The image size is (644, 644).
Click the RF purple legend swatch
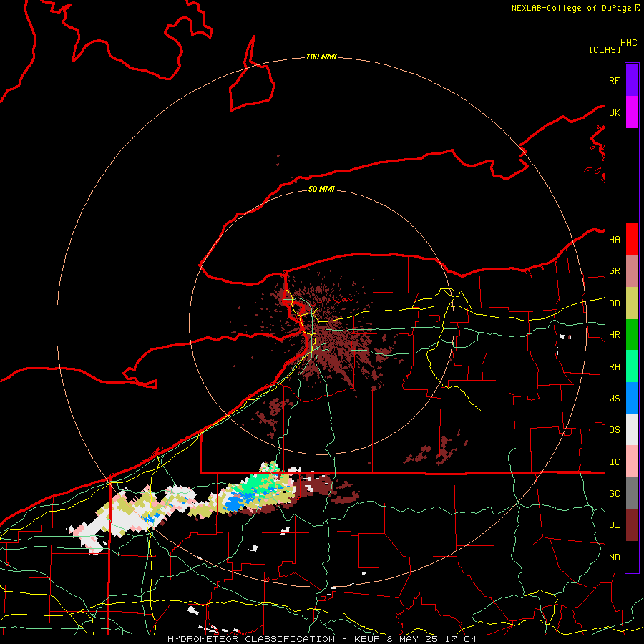(x=632, y=80)
